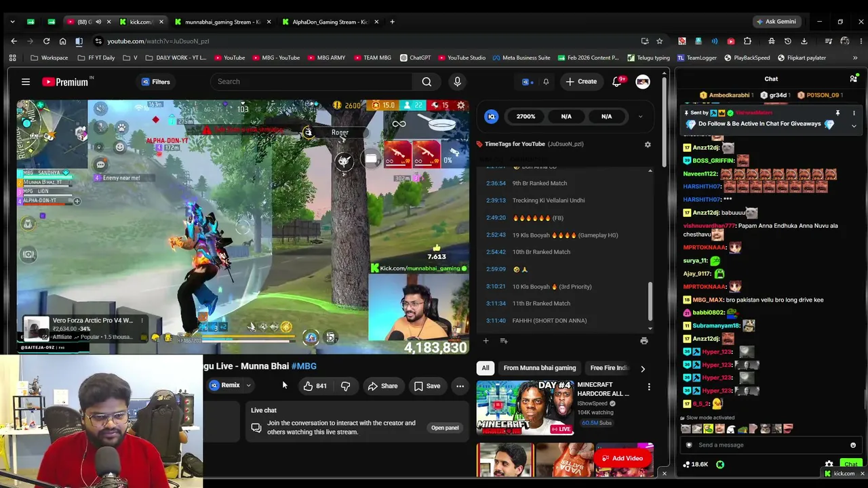This screenshot has width=868, height=488.
Task: Open the Remix dropdown arrow
Action: point(248,386)
